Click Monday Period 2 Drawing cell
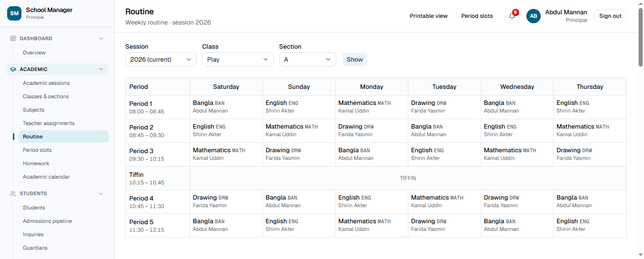Image resolution: width=644 pixels, height=259 pixels. (372, 131)
